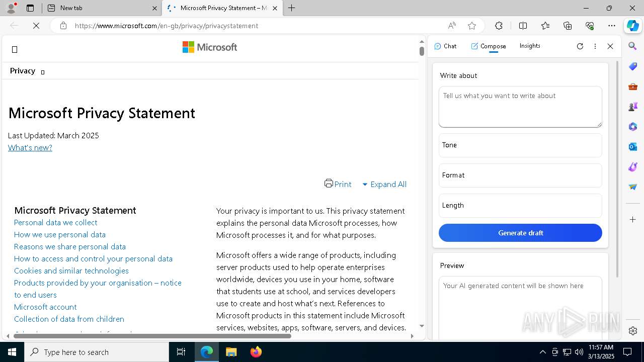Click the page vertical scrollbar thumb
The height and width of the screenshot is (362, 644).
pos(422,51)
